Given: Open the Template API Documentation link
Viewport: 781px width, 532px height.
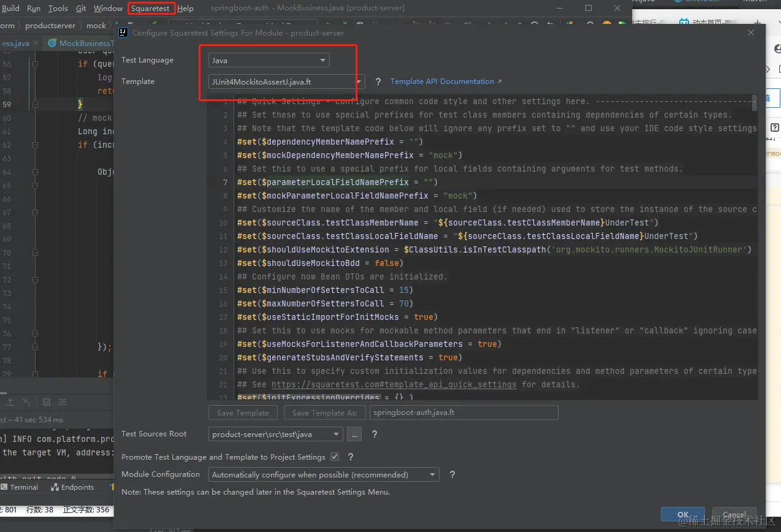Looking at the screenshot, I should pyautogui.click(x=446, y=82).
